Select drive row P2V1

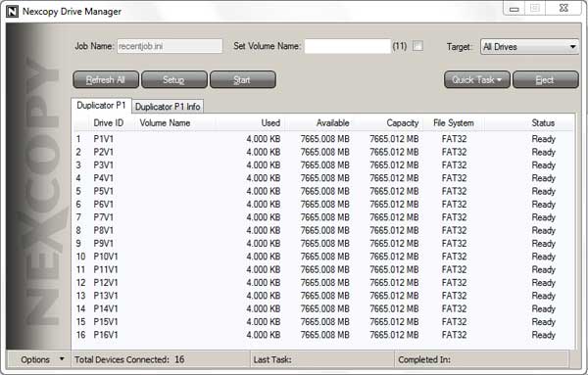[x=323, y=152]
